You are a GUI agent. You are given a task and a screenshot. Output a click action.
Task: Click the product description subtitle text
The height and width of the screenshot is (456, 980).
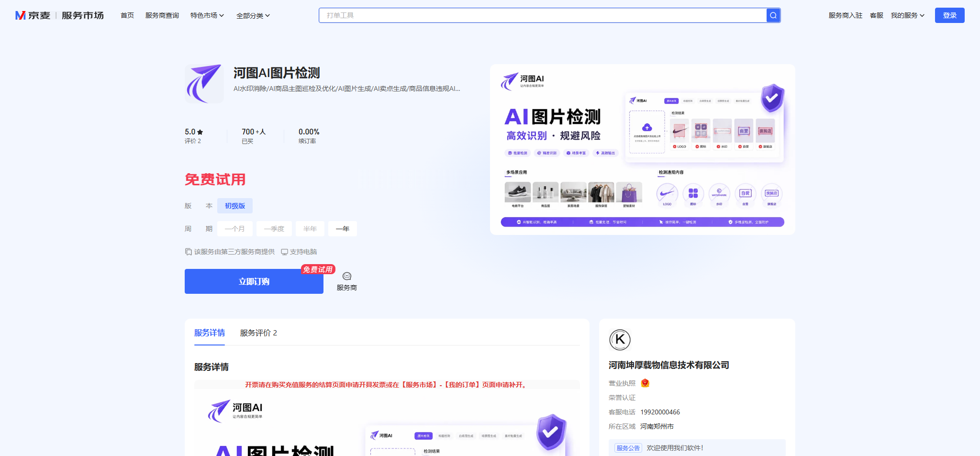click(x=347, y=89)
